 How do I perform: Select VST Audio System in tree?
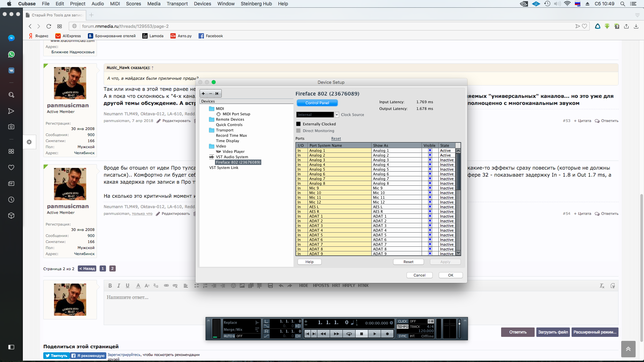pos(232,157)
